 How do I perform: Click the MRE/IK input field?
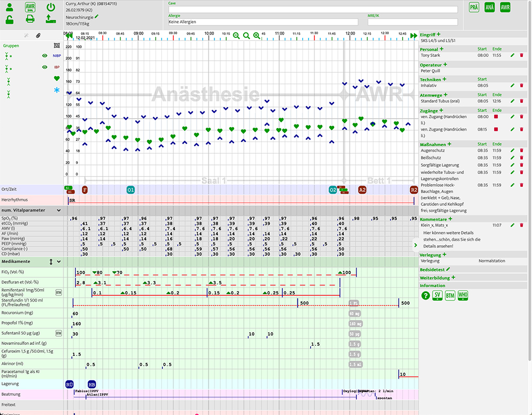click(x=413, y=22)
